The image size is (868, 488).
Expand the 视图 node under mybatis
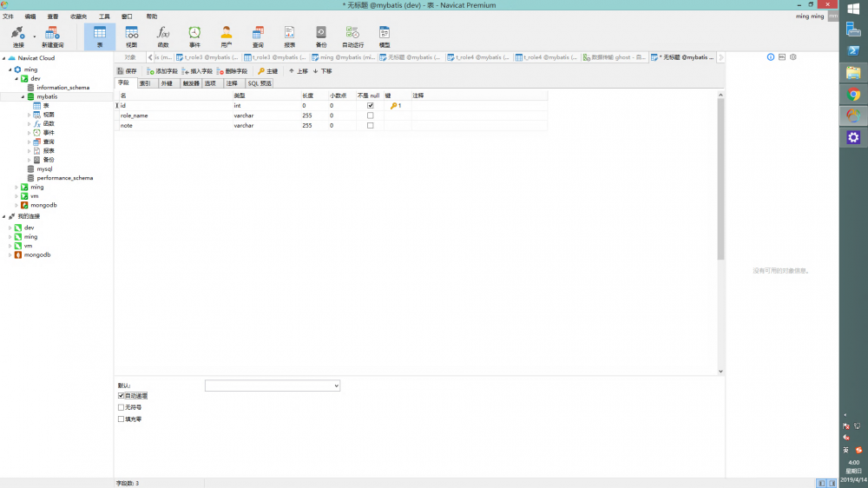[30, 115]
